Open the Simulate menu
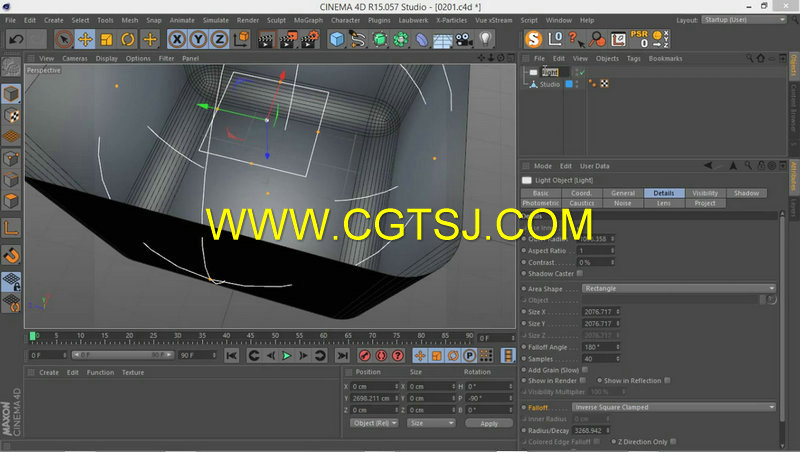The image size is (800, 452). pos(216,20)
